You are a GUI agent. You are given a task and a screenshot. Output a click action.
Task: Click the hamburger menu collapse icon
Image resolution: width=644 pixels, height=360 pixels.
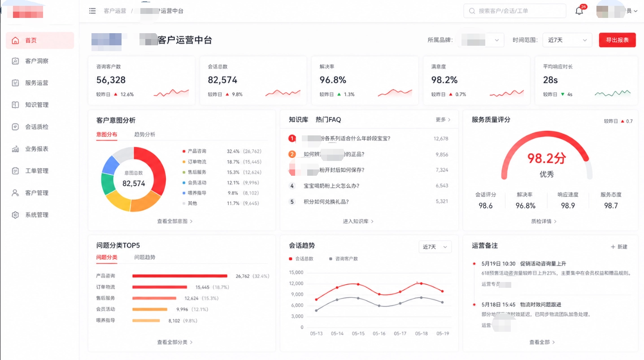click(x=92, y=11)
